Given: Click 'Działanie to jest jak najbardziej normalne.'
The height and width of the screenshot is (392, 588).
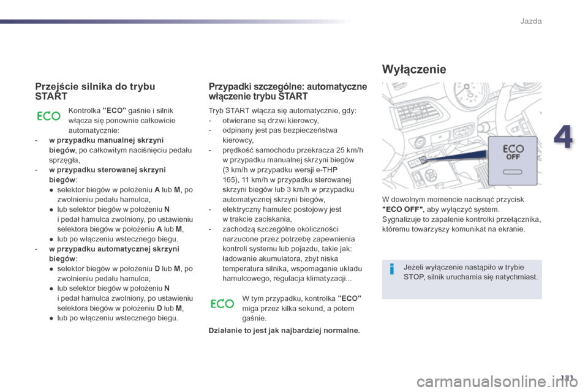Looking at the screenshot, I should point(284,331).
